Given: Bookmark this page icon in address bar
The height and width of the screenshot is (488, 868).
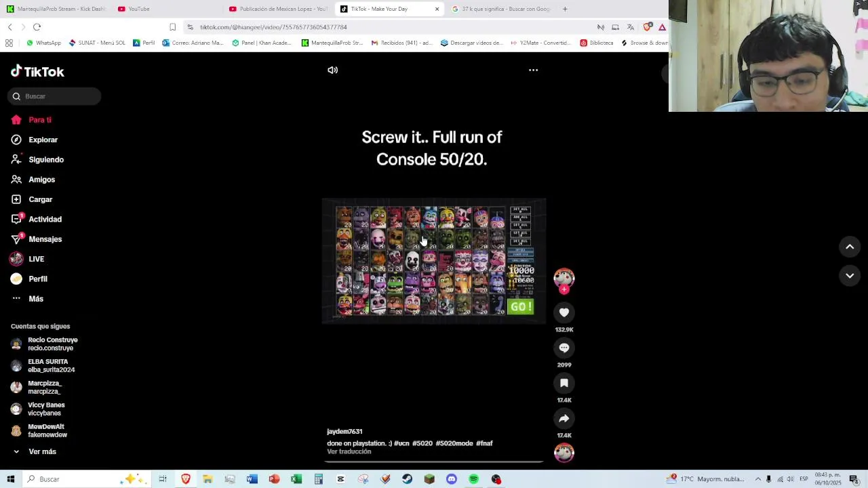Looking at the screenshot, I should coord(172,27).
